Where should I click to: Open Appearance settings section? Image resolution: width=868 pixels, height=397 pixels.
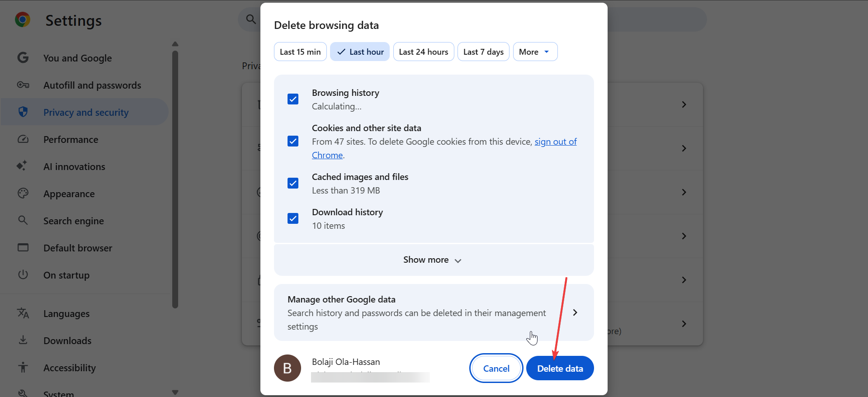[85, 194]
